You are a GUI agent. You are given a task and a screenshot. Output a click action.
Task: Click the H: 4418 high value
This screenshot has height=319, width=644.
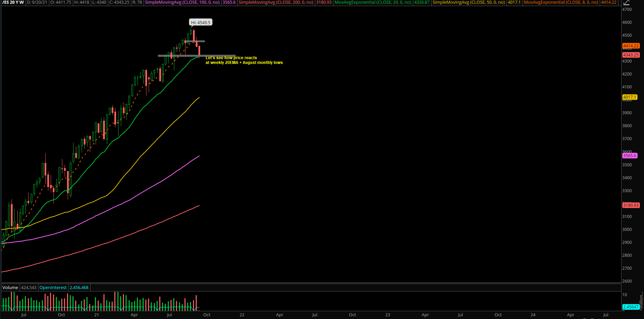81,2
